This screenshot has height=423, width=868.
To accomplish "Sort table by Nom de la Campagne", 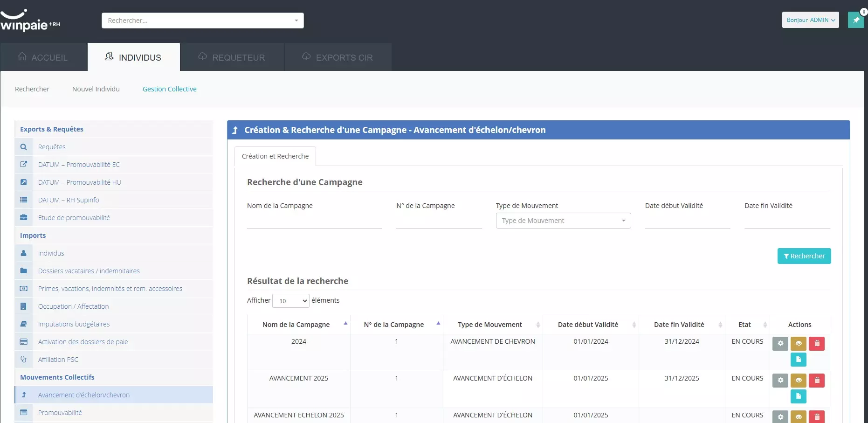I will tap(299, 325).
